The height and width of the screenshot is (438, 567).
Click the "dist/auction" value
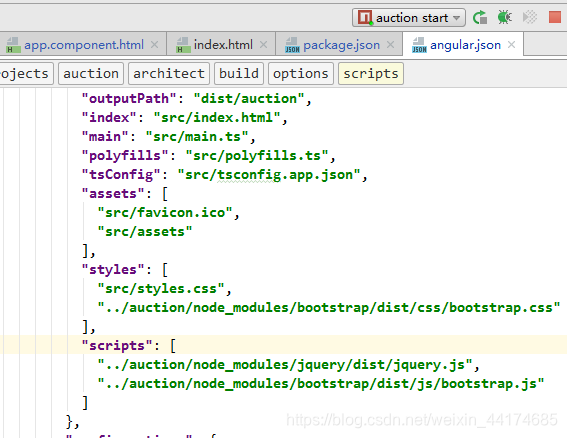249,99
